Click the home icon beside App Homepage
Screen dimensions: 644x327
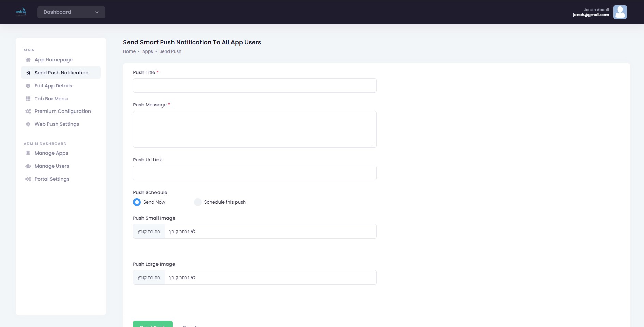point(28,60)
